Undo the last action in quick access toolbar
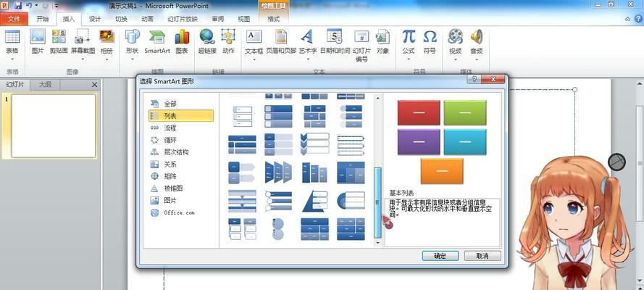The image size is (644, 290). click(29, 6)
